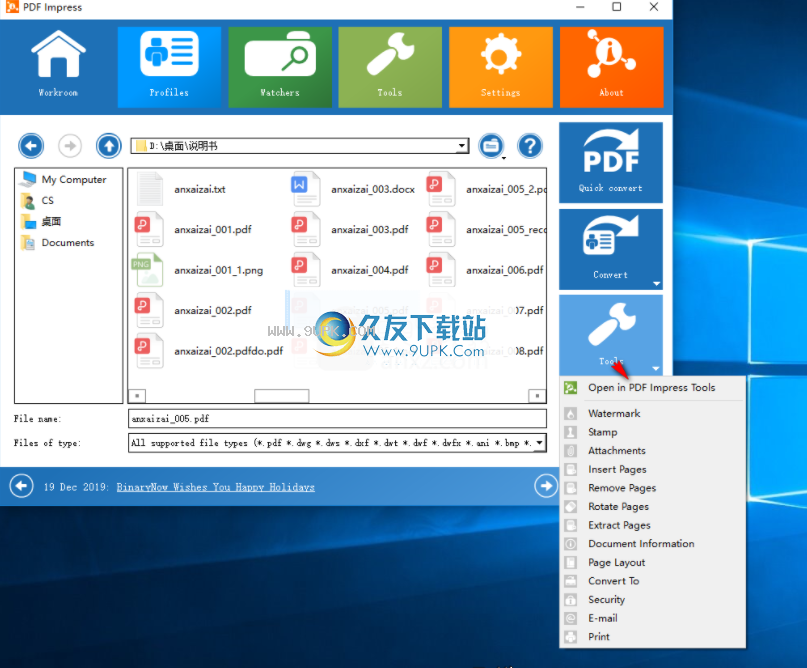Open the Watchers tile

coord(280,67)
